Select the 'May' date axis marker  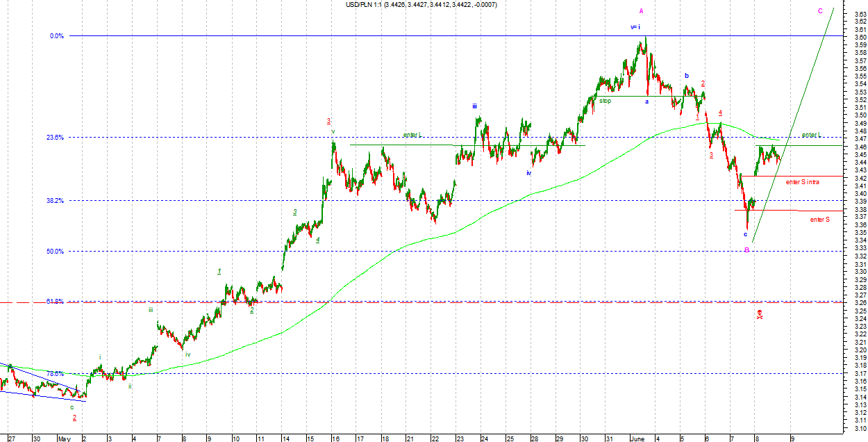coord(64,439)
